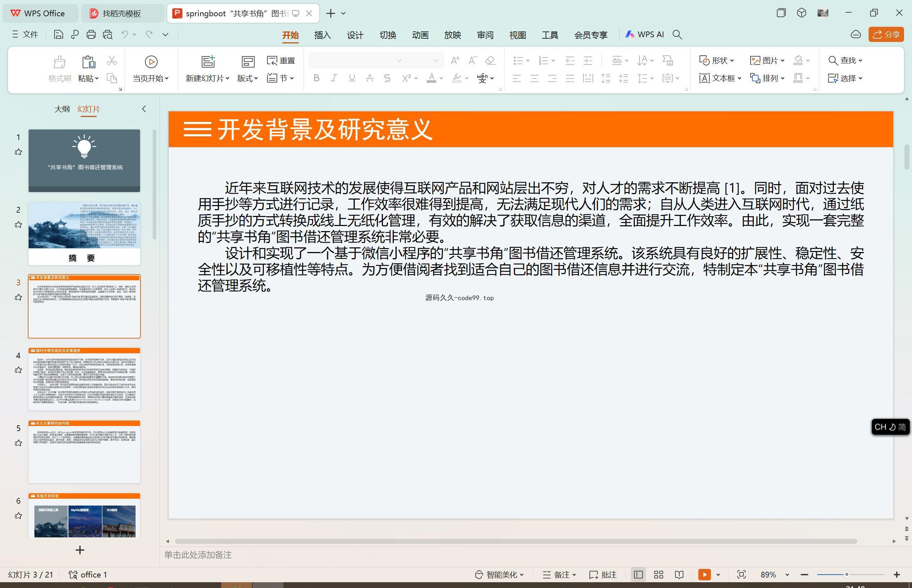Toggle align left paragraph button
This screenshot has height=588, width=912.
516,78
